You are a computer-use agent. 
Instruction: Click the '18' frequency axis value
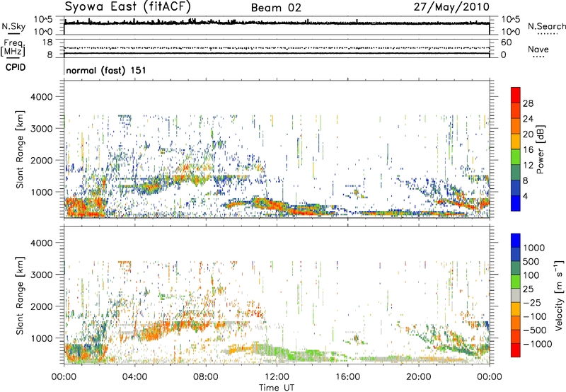[47, 42]
